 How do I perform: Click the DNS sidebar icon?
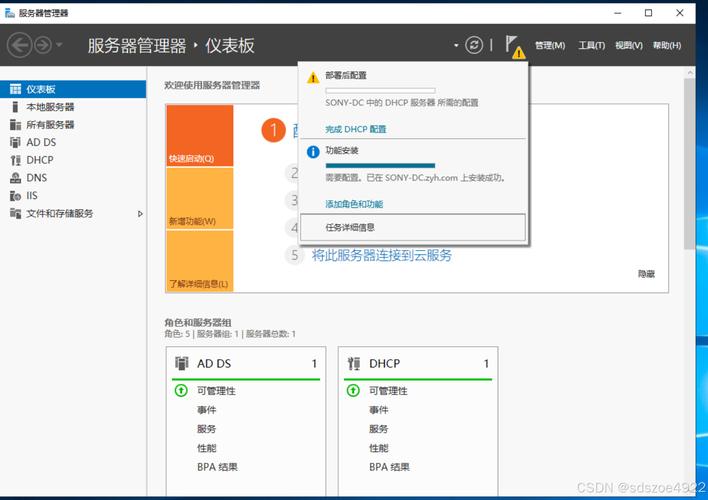click(x=15, y=178)
